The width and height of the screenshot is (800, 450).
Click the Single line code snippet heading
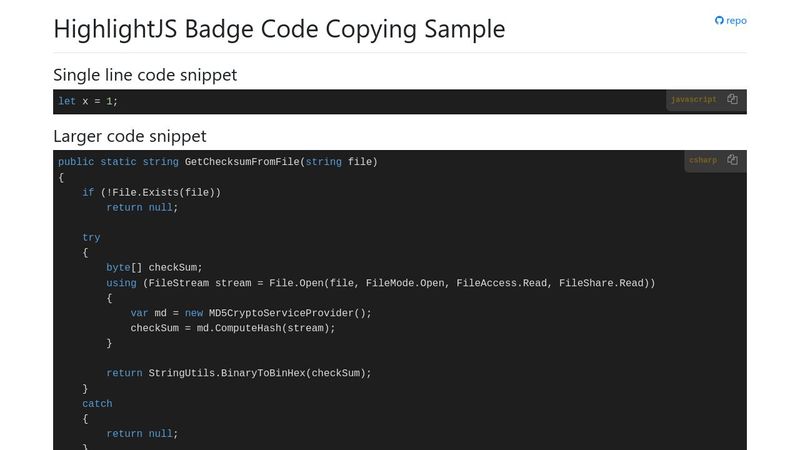point(145,75)
